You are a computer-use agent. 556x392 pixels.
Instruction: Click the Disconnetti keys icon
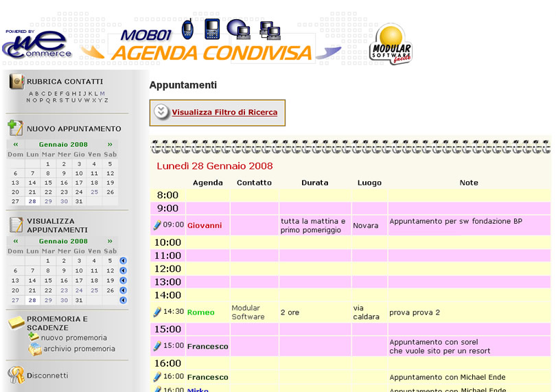pyautogui.click(x=16, y=375)
